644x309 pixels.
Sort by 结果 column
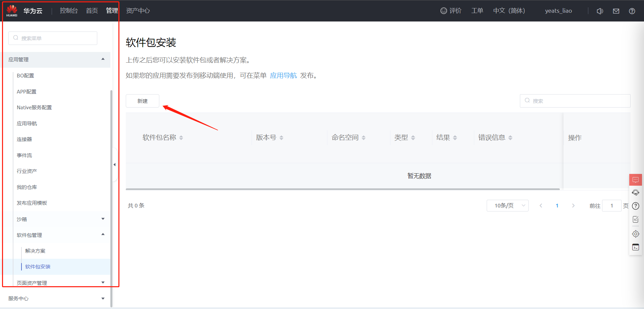[455, 138]
